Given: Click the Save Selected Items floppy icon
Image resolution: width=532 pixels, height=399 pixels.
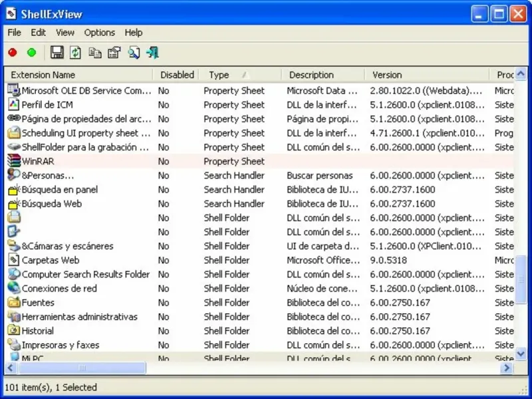Looking at the screenshot, I should tap(57, 53).
